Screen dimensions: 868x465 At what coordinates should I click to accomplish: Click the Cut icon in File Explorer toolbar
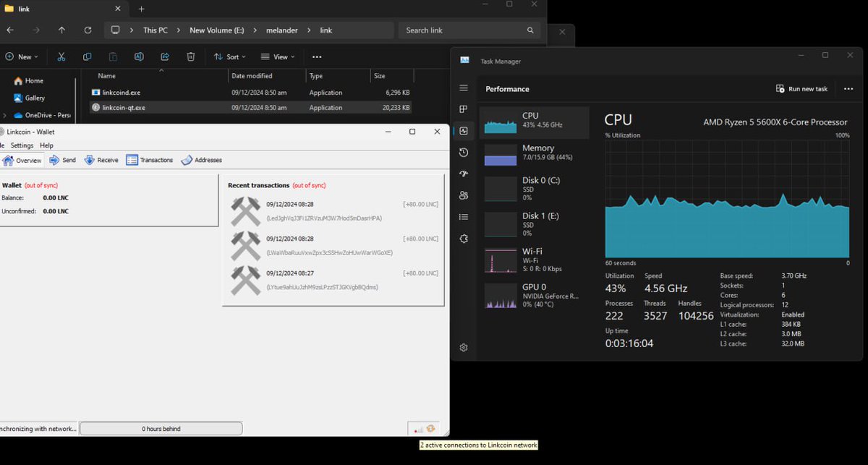click(x=61, y=56)
